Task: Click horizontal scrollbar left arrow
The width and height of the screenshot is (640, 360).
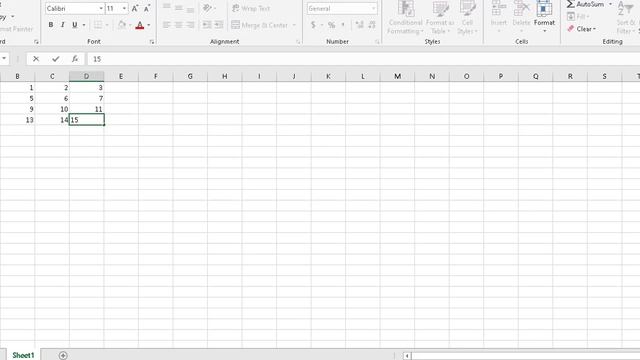Action: [407, 356]
